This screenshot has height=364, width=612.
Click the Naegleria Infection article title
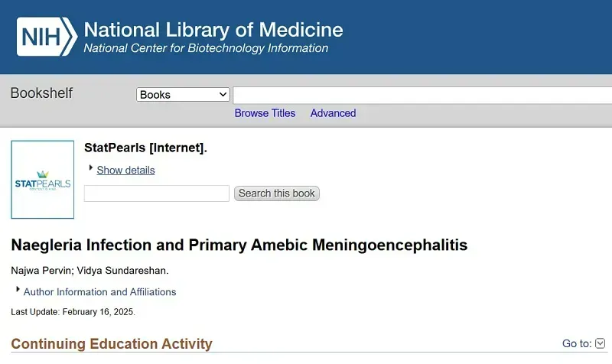239,245
